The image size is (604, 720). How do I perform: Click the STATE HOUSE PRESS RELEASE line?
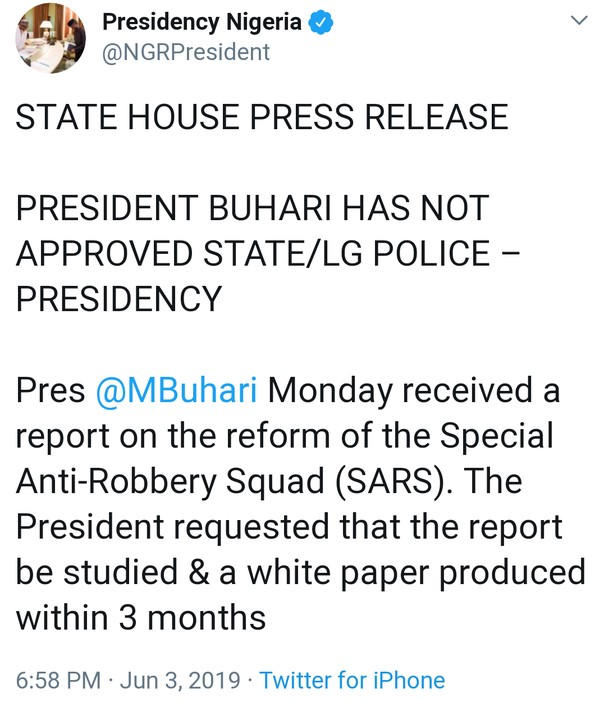pos(262,120)
